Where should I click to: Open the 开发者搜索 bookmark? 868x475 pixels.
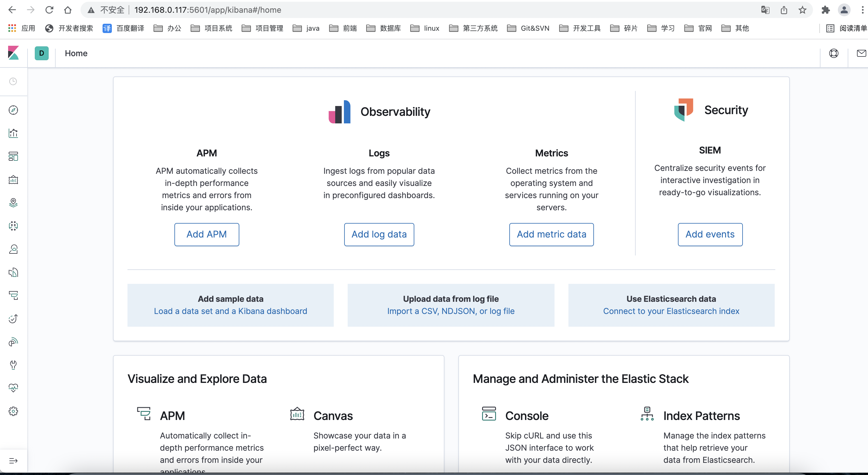(x=69, y=28)
